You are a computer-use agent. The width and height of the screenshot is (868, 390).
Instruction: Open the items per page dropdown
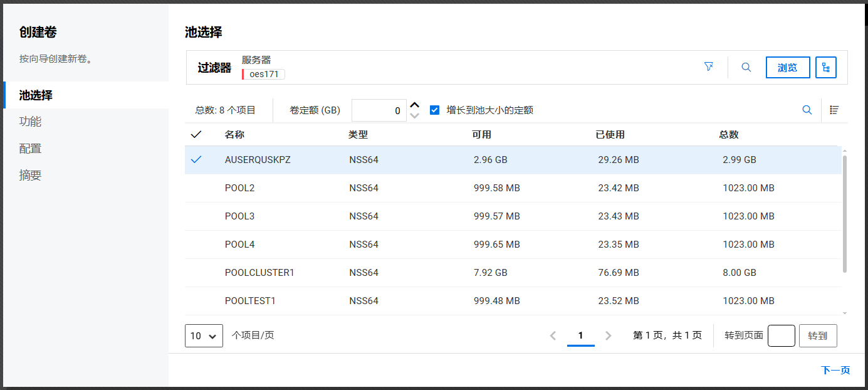pyautogui.click(x=204, y=335)
